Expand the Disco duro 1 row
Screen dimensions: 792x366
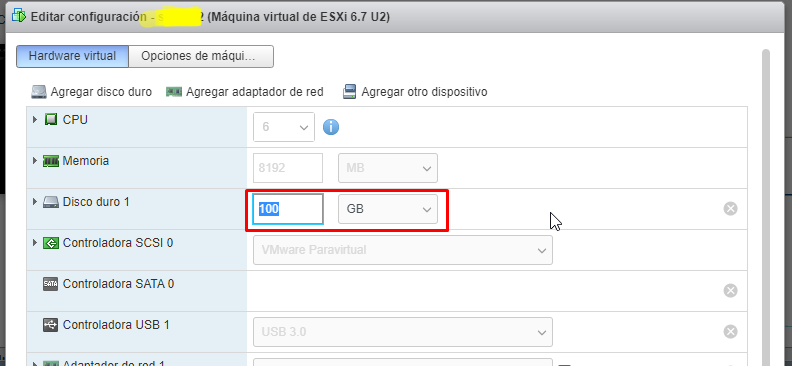35,202
